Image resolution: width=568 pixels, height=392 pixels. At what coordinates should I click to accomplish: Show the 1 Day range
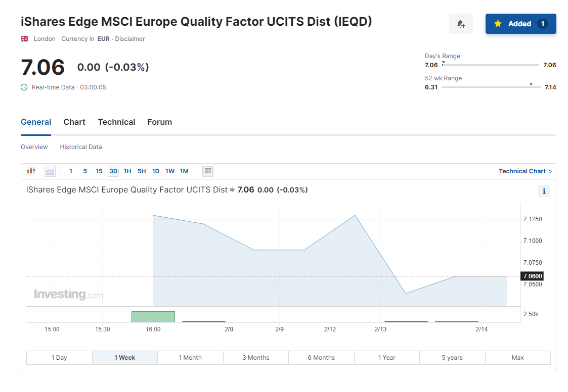59,358
